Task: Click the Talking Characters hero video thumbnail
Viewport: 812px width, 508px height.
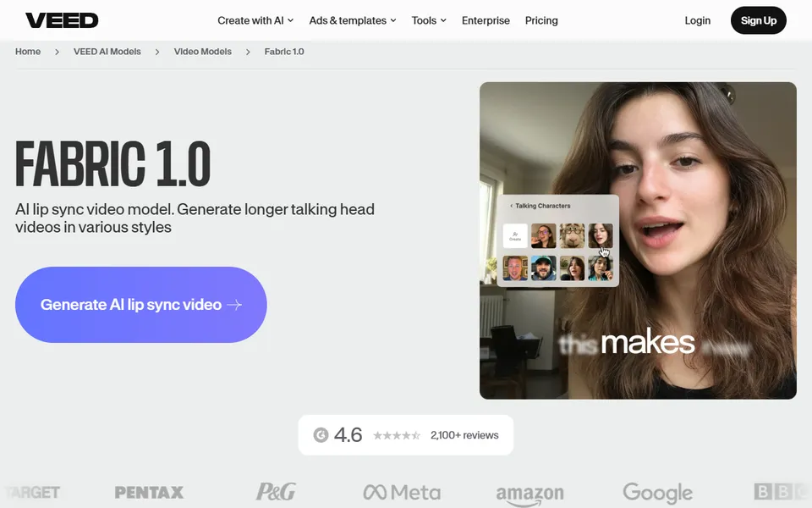Action: pos(638,240)
